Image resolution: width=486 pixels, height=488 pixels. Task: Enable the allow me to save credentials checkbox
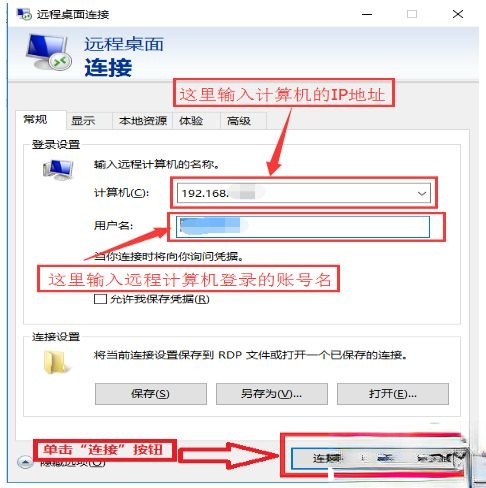[100, 299]
